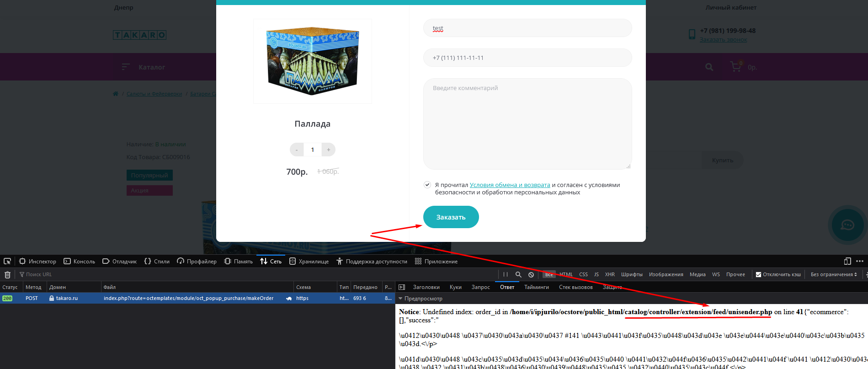Open the 'Заголовки' request details tab
Image resolution: width=868 pixels, height=369 pixels.
click(x=426, y=287)
